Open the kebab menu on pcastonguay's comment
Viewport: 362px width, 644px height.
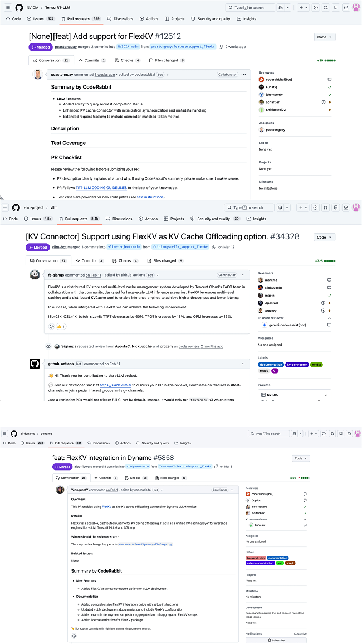pos(243,75)
